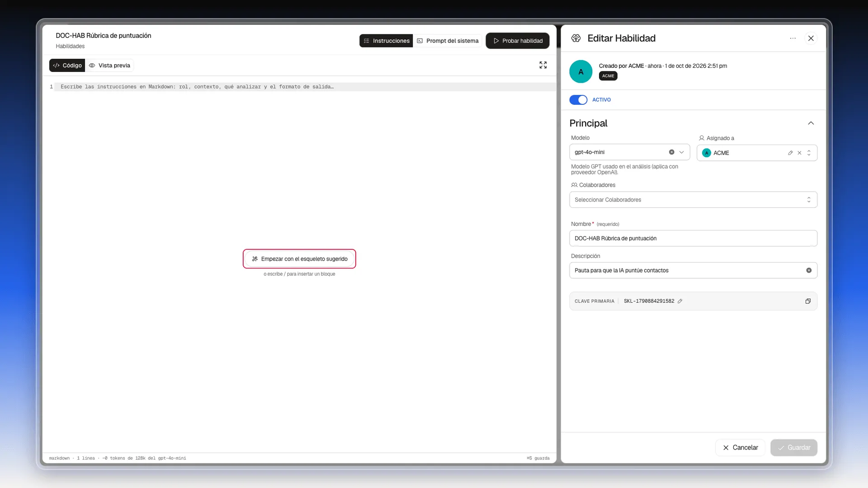Click Empezar con el esqueleto sugerido

[x=299, y=259]
